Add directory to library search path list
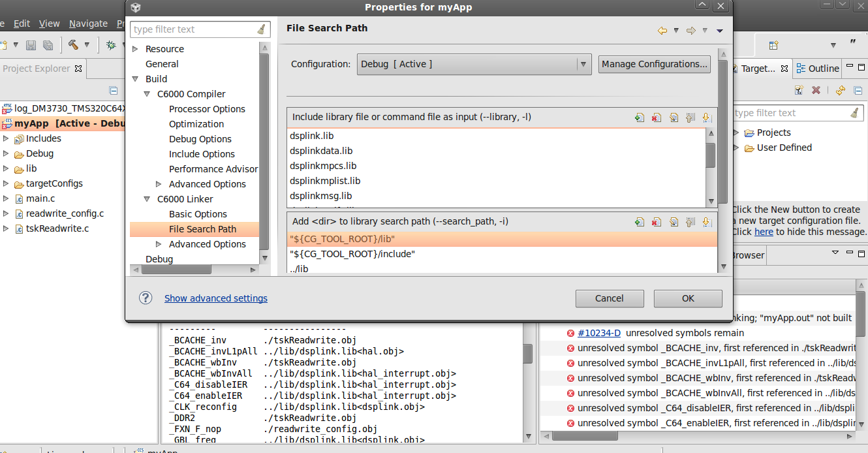The width and height of the screenshot is (868, 453). [x=640, y=222]
